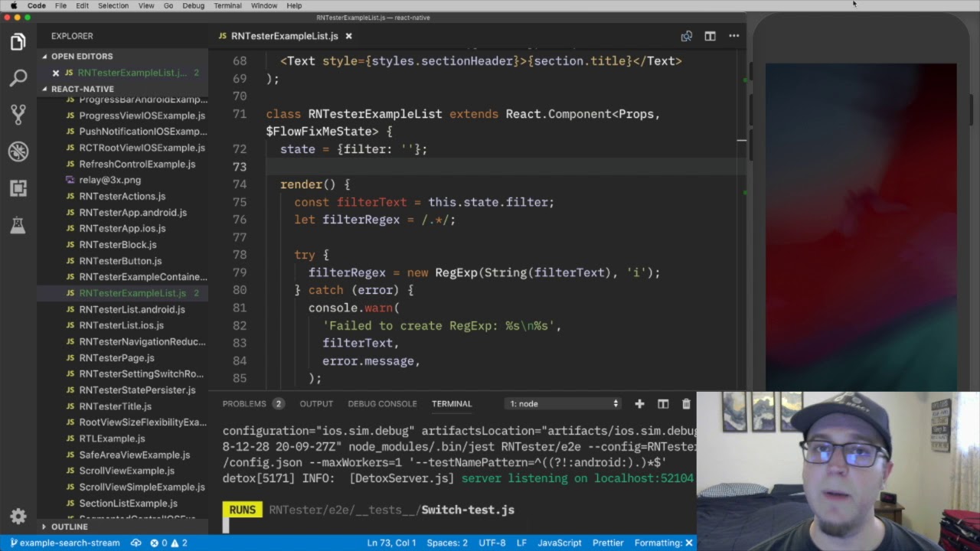Open RNTesterActions.js file

click(x=122, y=196)
